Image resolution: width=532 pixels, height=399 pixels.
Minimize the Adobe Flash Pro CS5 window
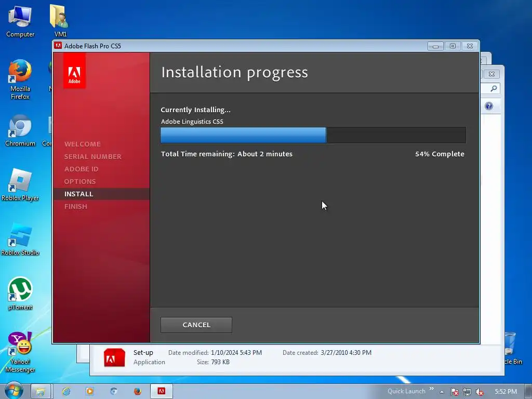tap(435, 46)
